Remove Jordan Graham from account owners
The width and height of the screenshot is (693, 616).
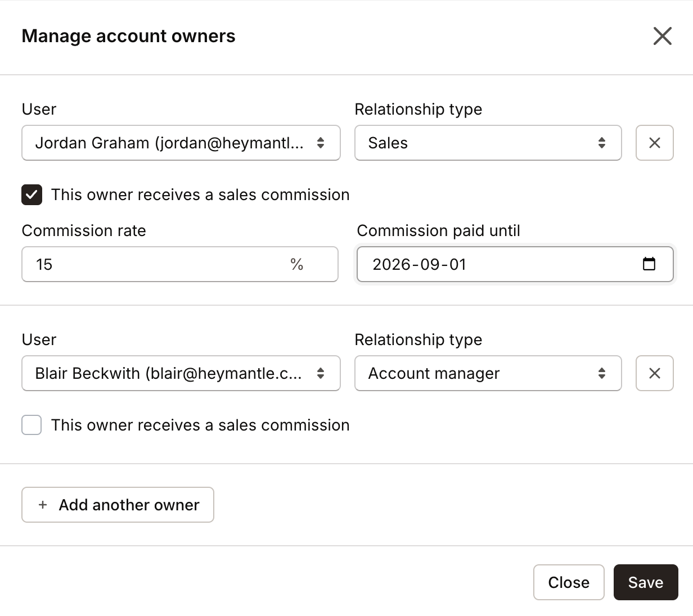tap(654, 143)
